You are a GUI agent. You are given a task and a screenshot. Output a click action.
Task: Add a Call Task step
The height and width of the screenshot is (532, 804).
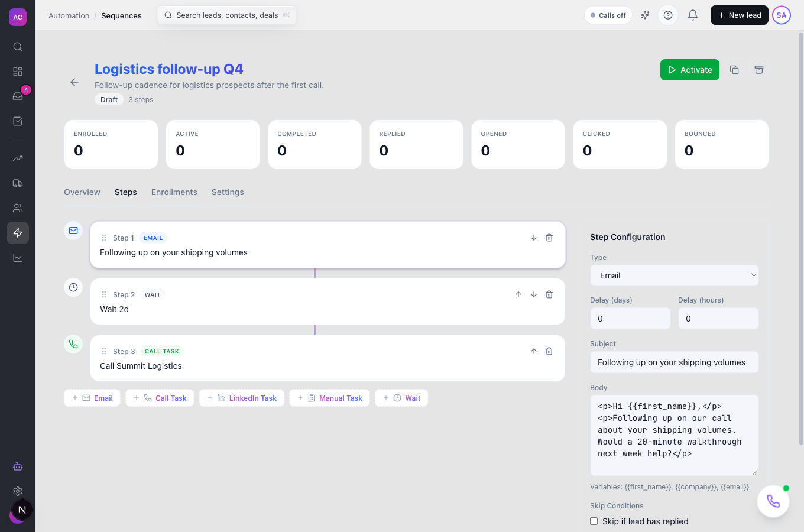click(160, 398)
